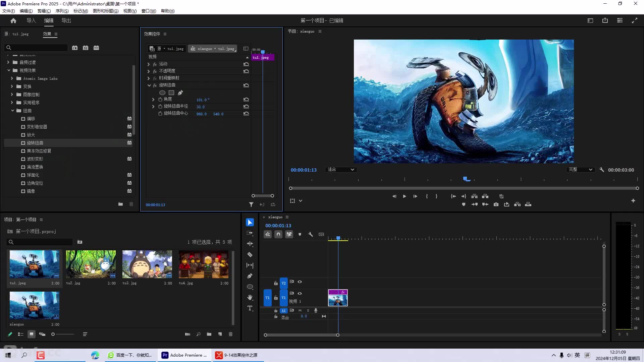Toggle snap in timeline

278,234
